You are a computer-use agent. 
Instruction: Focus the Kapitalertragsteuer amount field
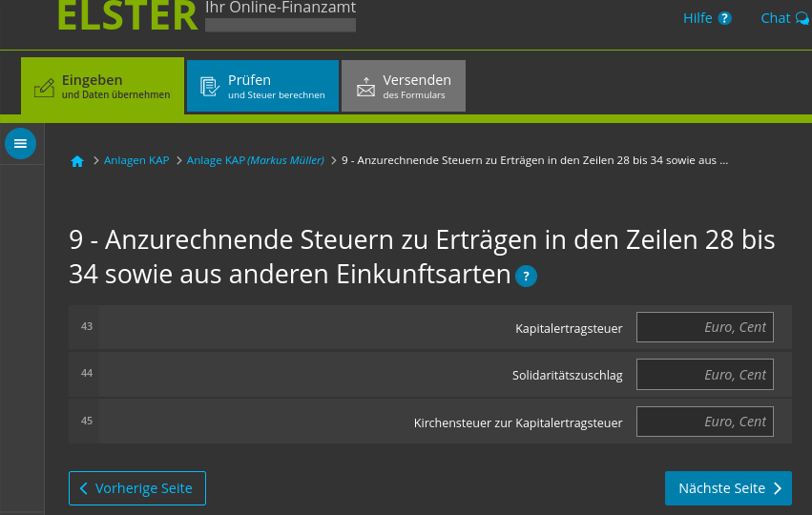tap(705, 327)
